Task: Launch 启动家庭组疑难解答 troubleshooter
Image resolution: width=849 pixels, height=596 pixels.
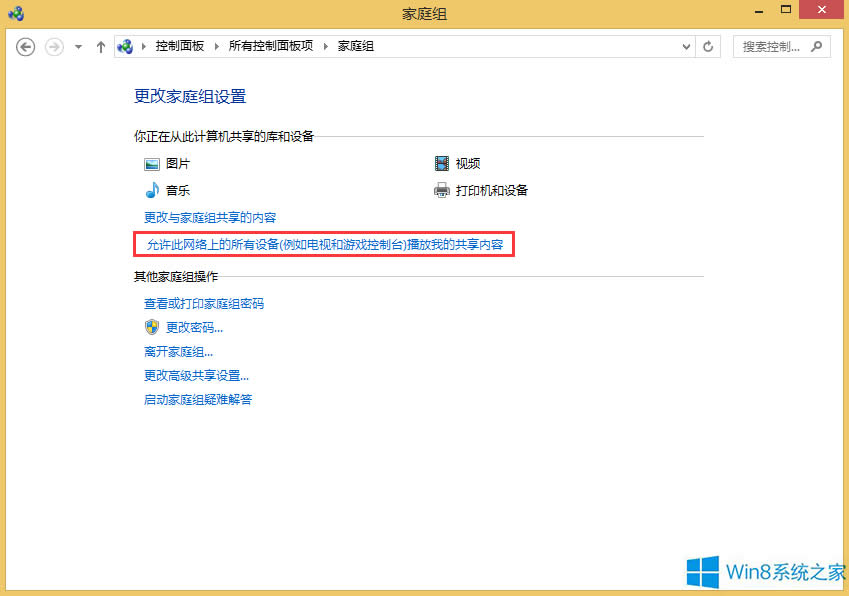Action: point(198,399)
